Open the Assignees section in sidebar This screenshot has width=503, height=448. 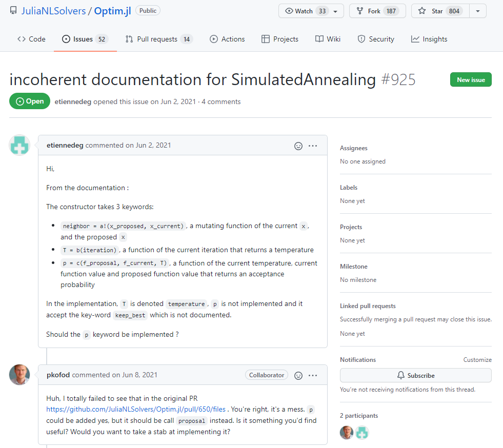pyautogui.click(x=354, y=148)
